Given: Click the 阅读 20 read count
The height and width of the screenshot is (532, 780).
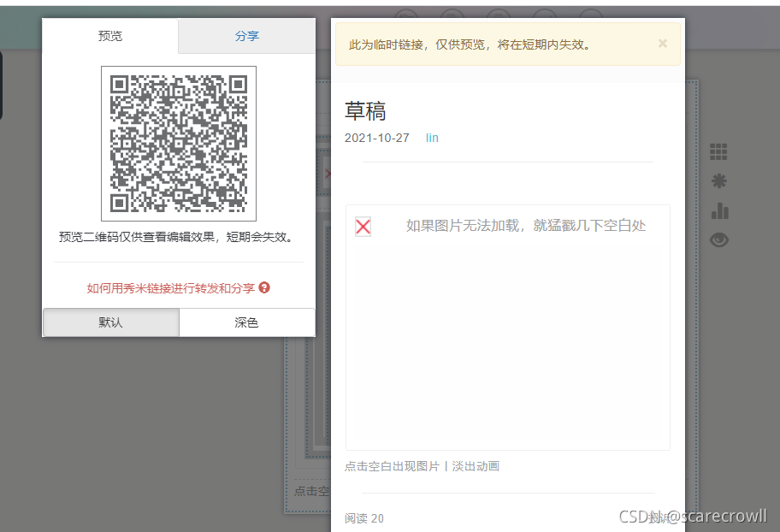Looking at the screenshot, I should [x=364, y=518].
